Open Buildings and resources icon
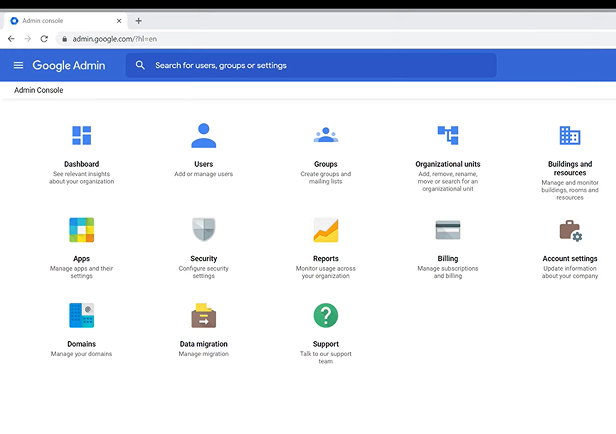The width and height of the screenshot is (616, 434). (569, 136)
